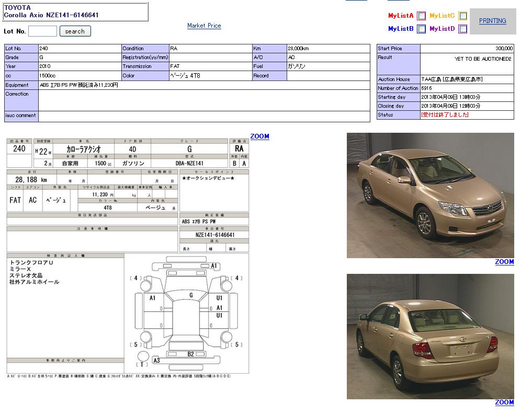Viewport: 532px width, 416px height.
Task: Click the TOYOTA Corolla Axio title box
Action: tap(75, 11)
